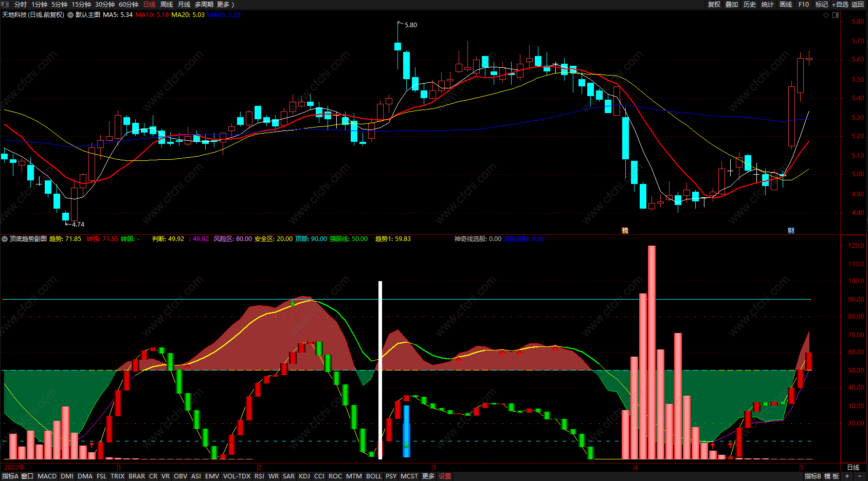Open F10 company information
This screenshot has height=481, width=868.
point(804,4)
